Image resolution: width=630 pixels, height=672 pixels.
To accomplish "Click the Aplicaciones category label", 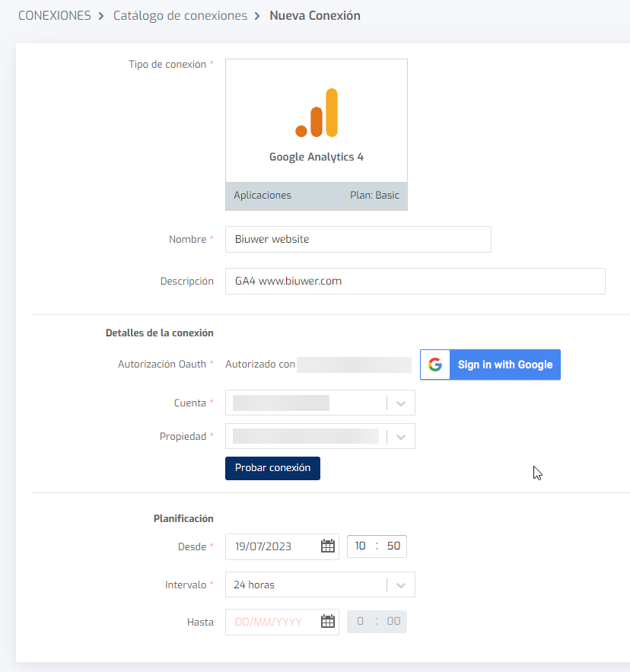I will pos(262,196).
